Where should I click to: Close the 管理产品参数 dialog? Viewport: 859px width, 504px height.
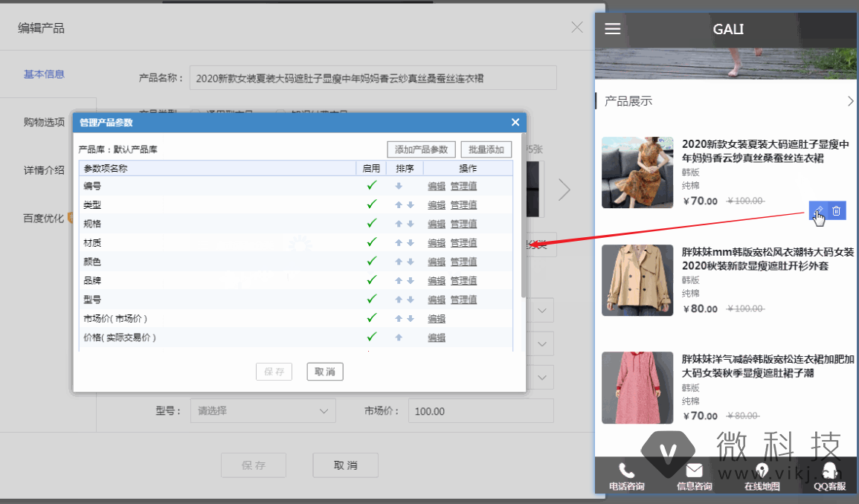click(515, 123)
